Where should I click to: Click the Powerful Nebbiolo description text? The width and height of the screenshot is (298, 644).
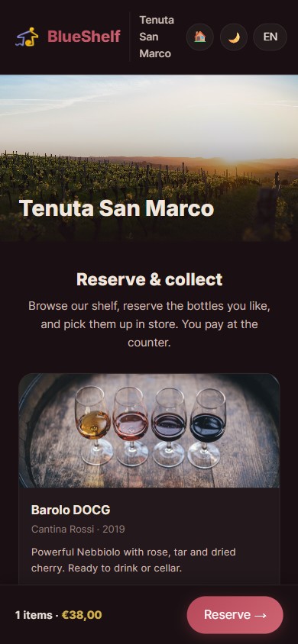pyautogui.click(x=134, y=560)
